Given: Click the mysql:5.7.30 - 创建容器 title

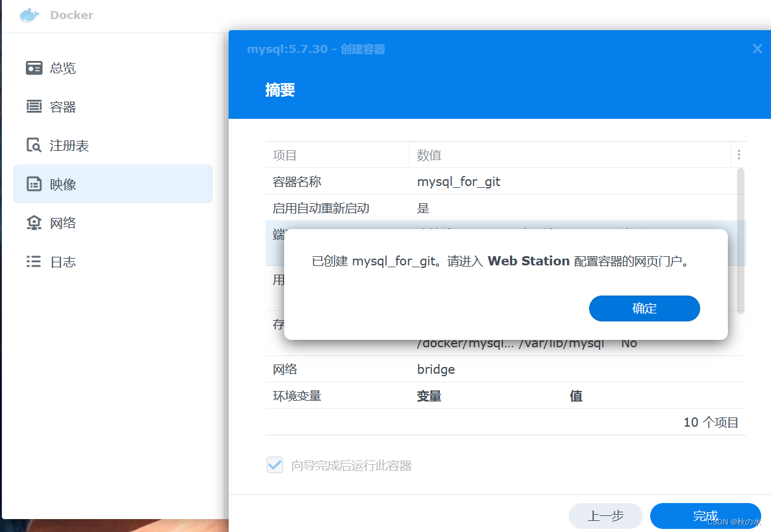Looking at the screenshot, I should point(316,49).
